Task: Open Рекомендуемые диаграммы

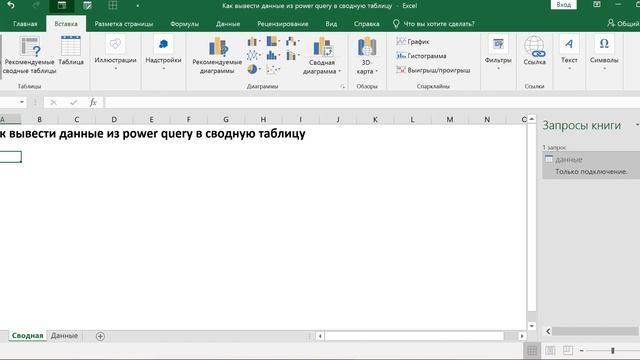Action: click(217, 56)
